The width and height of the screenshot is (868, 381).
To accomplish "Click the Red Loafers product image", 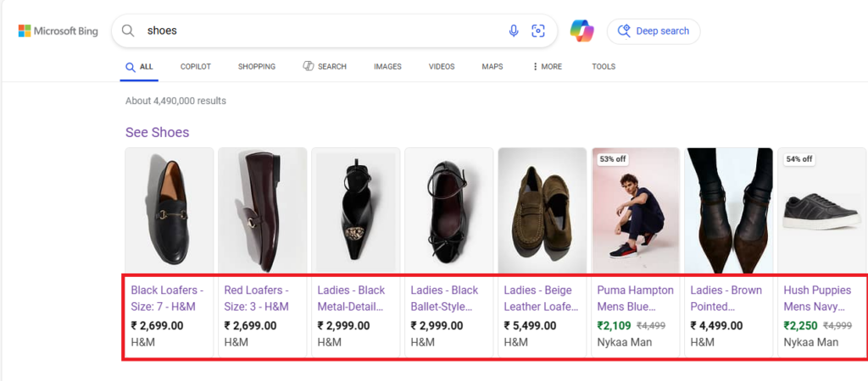I will (x=262, y=209).
